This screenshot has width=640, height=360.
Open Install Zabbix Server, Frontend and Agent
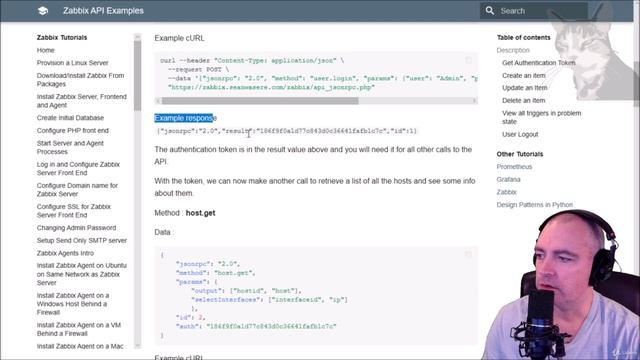point(82,101)
